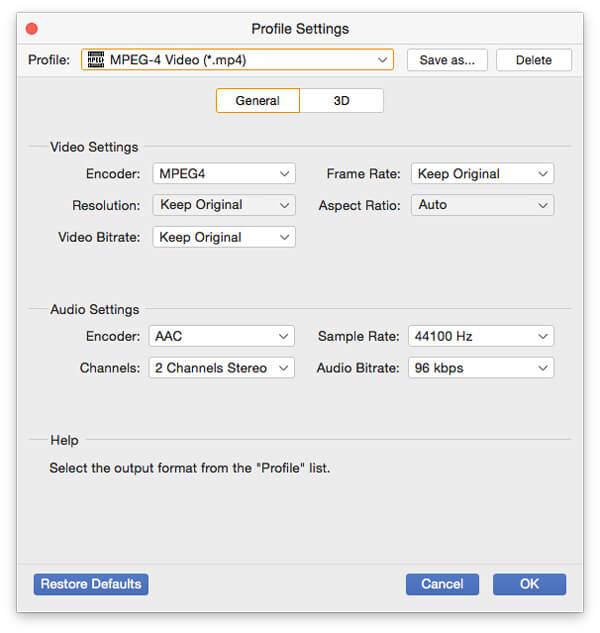Open the audio Encoder AAC dropdown
Viewport: 600px width, 633px height.
[222, 336]
